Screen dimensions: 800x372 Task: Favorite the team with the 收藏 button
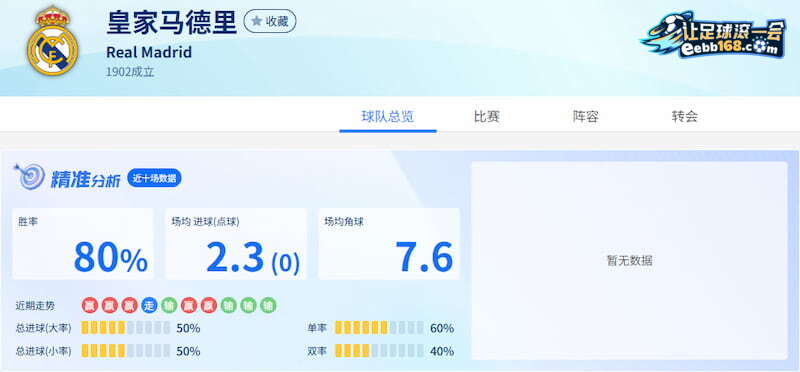[270, 21]
